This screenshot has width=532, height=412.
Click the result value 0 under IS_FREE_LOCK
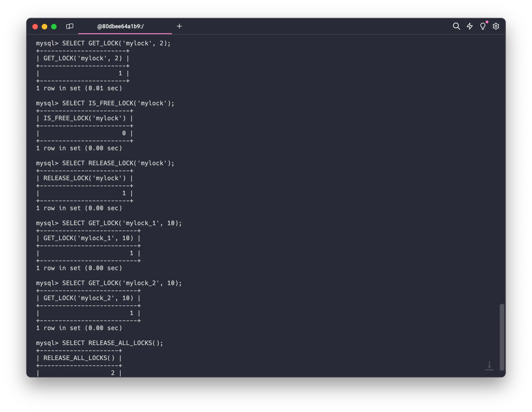[124, 133]
